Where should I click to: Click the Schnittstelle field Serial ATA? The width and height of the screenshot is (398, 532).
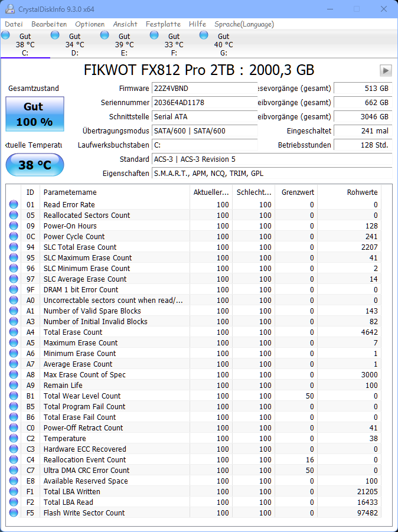click(x=204, y=117)
